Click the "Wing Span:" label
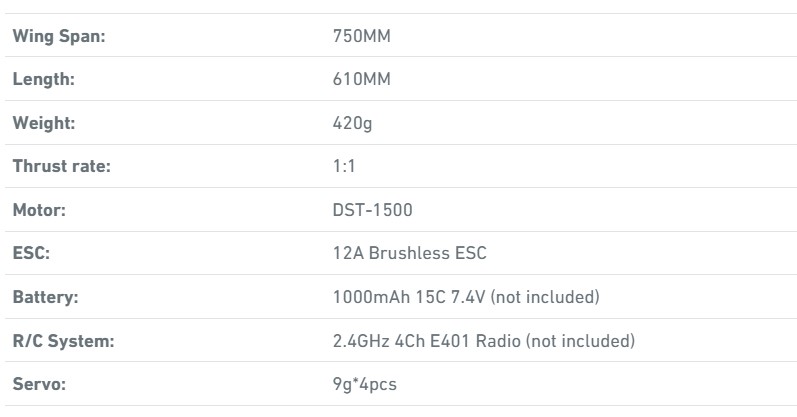The image size is (797, 417). click(x=59, y=36)
